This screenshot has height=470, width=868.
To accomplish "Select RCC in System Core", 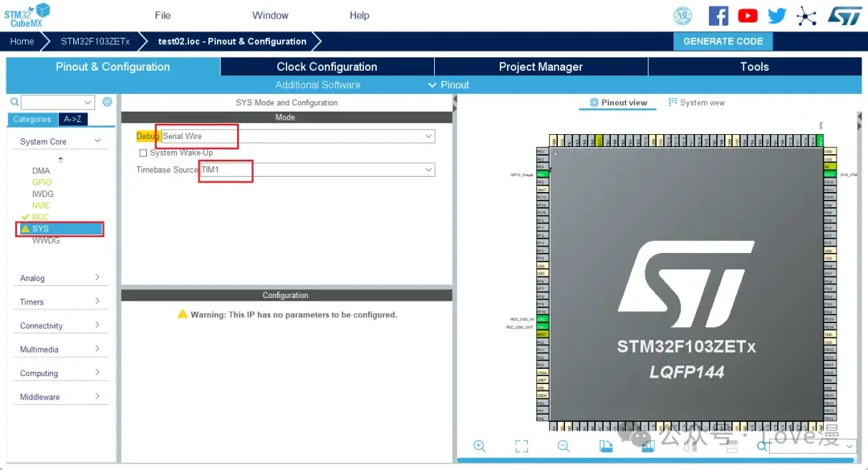I will click(x=40, y=217).
